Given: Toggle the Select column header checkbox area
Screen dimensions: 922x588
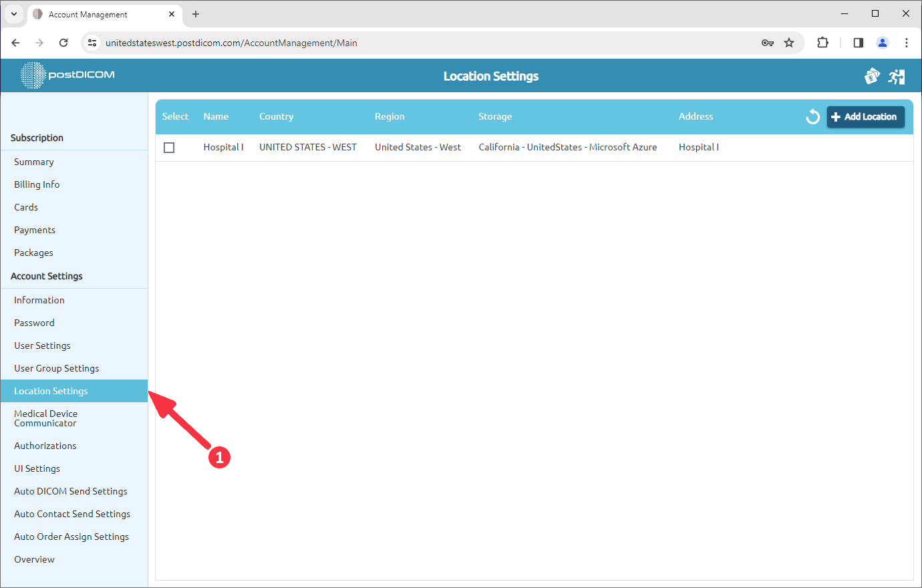Looking at the screenshot, I should click(175, 116).
